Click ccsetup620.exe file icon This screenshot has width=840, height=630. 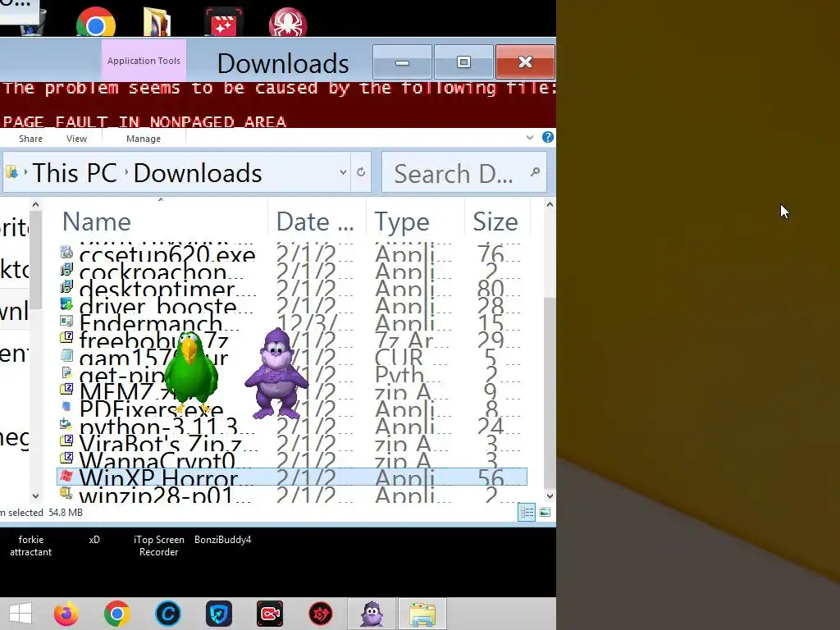coord(66,253)
